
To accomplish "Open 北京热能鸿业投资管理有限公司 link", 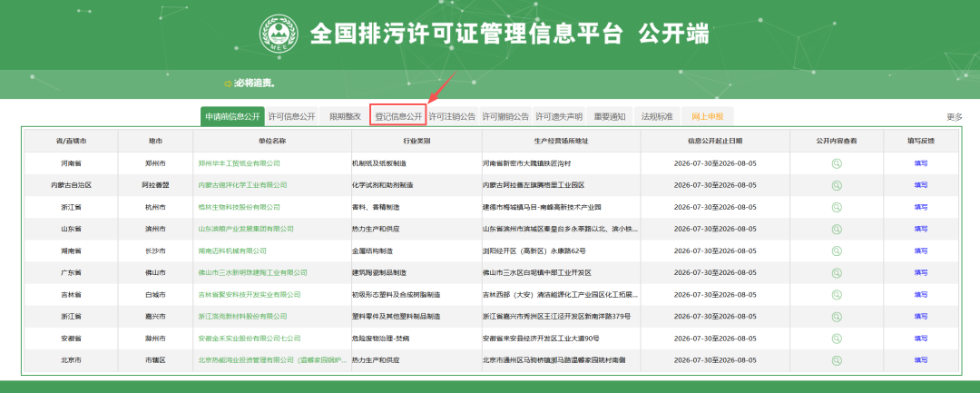I will [x=272, y=360].
